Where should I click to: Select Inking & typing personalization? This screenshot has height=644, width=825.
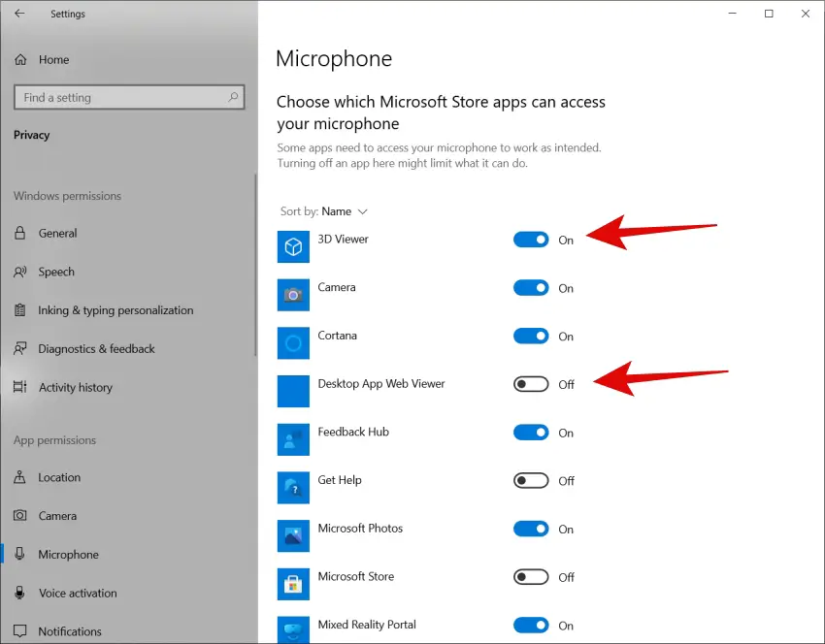(115, 310)
